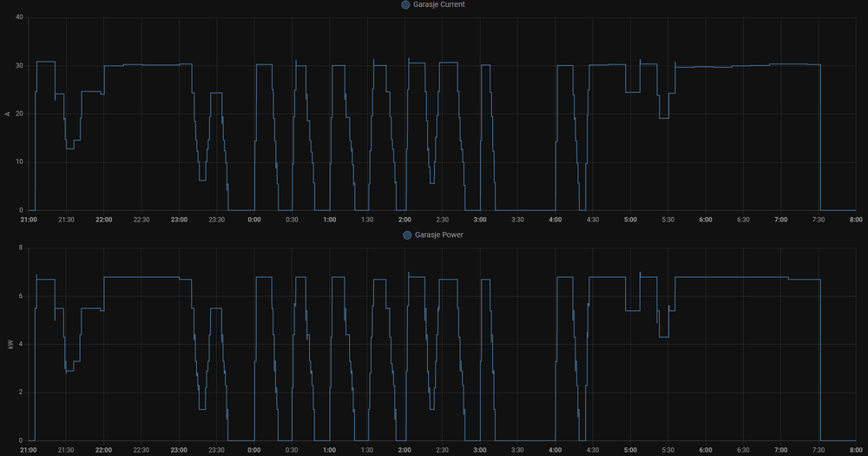Click the 22:00 time label on the Power chart
The width and height of the screenshot is (868, 456).
(103, 450)
